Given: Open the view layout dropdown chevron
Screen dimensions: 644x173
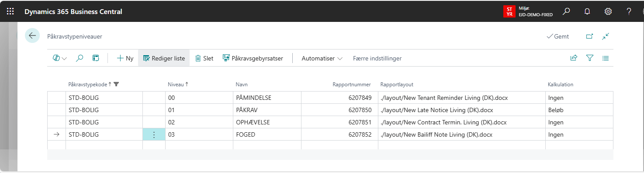Looking at the screenshot, I should (59, 58).
